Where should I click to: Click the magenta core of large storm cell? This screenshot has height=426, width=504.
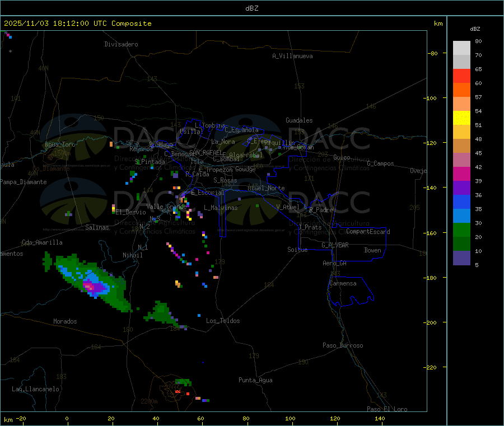88,285
